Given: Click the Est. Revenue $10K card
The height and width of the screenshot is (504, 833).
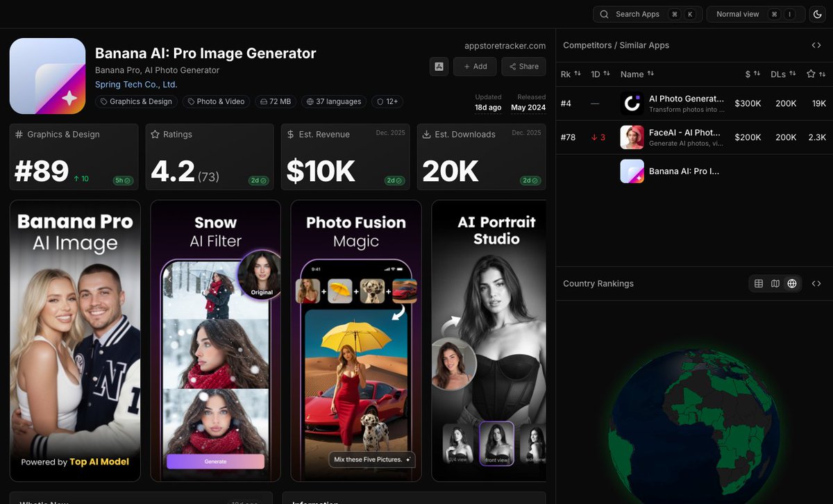Looking at the screenshot, I should point(346,157).
